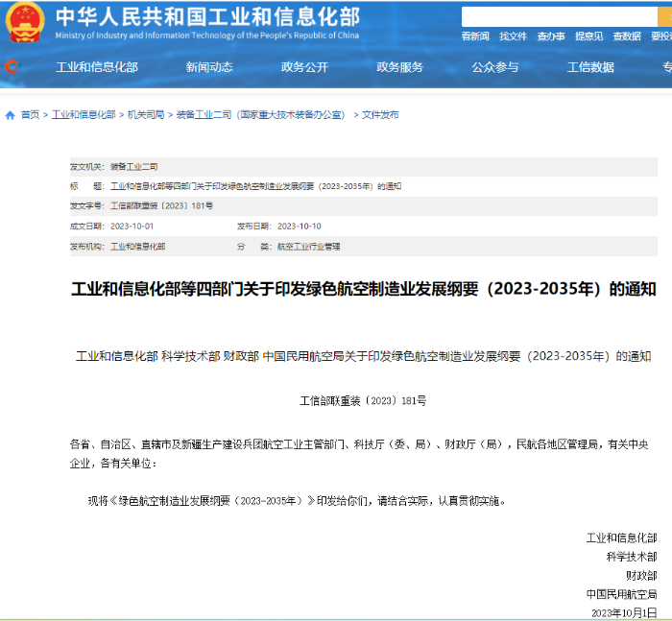The width and height of the screenshot is (672, 621).
Task: Click the date 2023年10月1日
Action: coord(624,613)
